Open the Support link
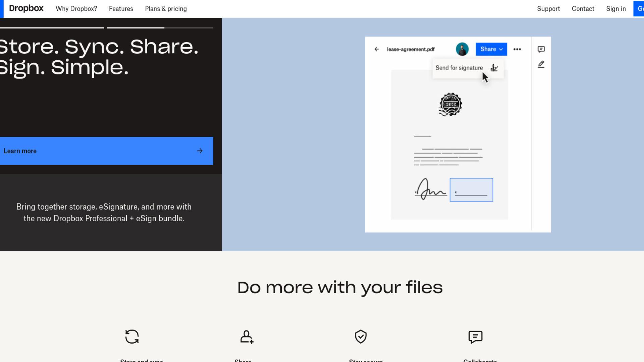The image size is (644, 362). [x=548, y=9]
